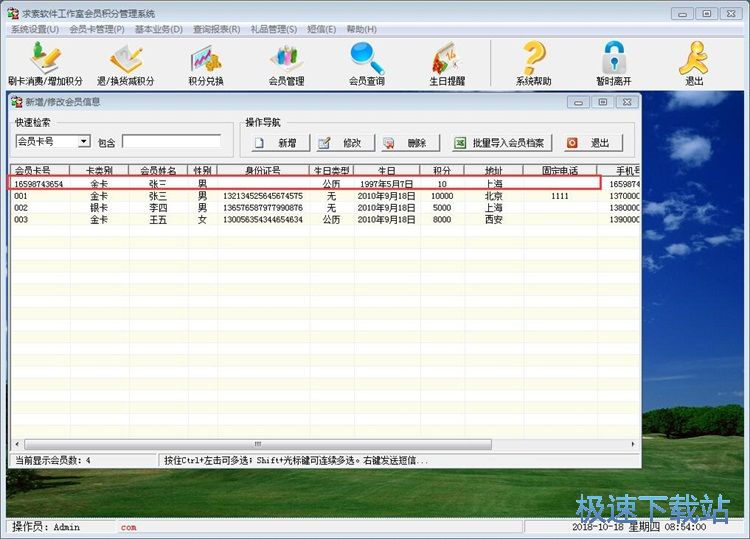Click the birthday cell 1997年5月7日

pyautogui.click(x=386, y=184)
